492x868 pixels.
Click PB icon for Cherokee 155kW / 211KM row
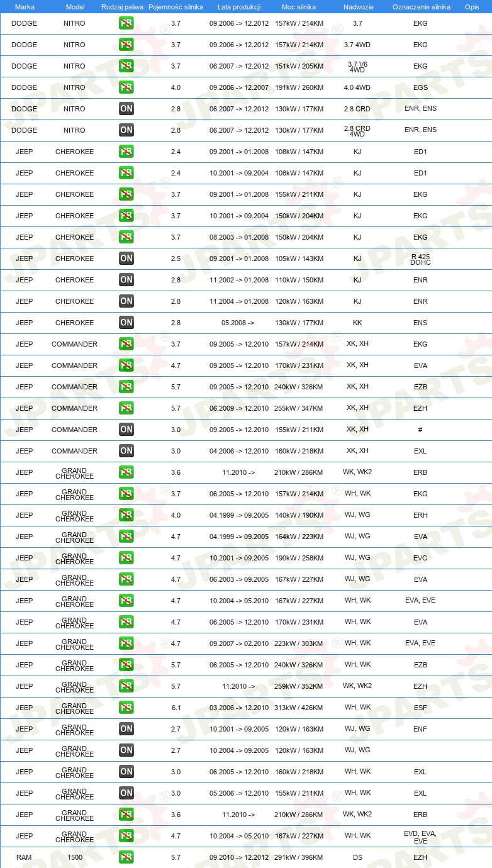[126, 194]
